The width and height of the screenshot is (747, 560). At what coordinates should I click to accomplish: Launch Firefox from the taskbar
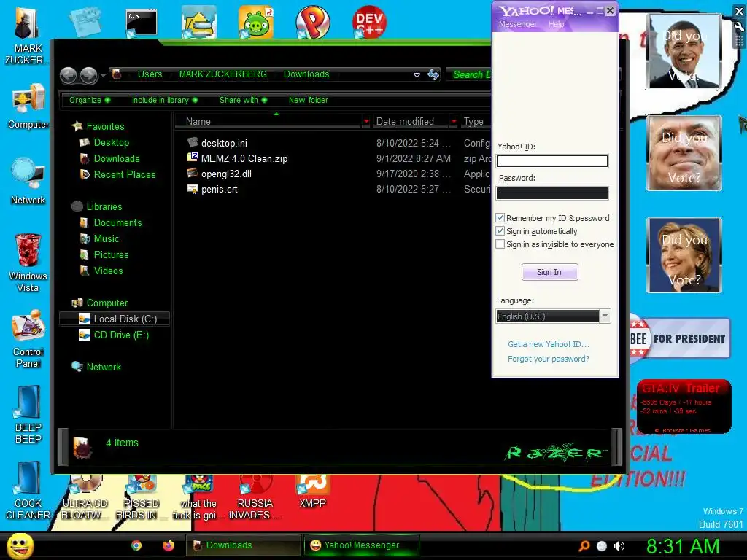169,545
